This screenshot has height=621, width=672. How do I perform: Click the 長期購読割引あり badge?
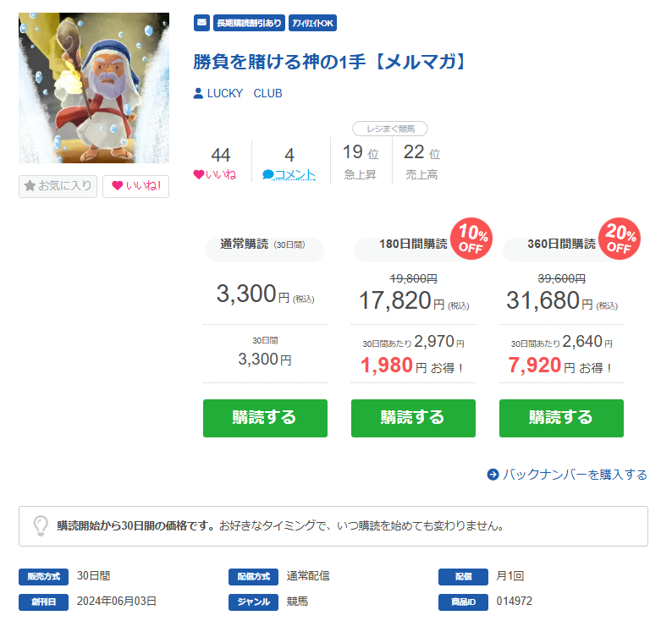point(249,23)
